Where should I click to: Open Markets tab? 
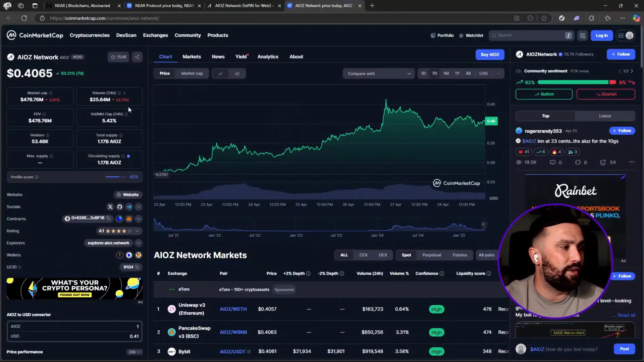pos(192,57)
